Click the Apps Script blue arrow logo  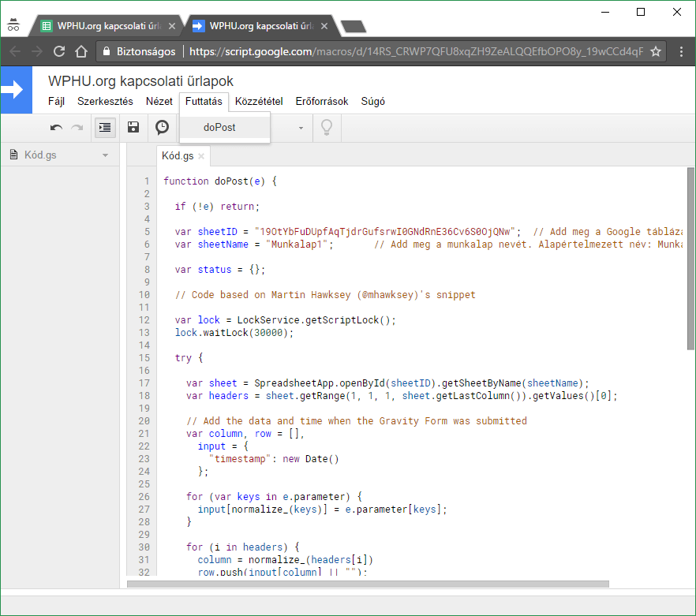pos(16,89)
